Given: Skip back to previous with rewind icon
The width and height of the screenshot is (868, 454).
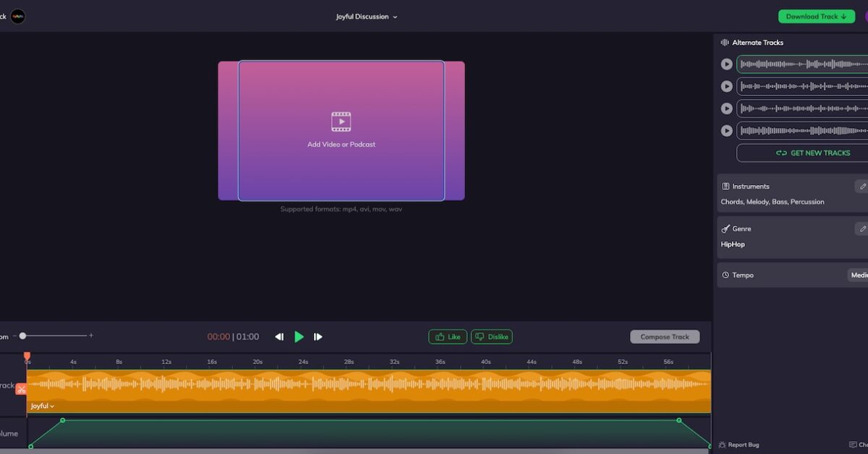Looking at the screenshot, I should 279,337.
